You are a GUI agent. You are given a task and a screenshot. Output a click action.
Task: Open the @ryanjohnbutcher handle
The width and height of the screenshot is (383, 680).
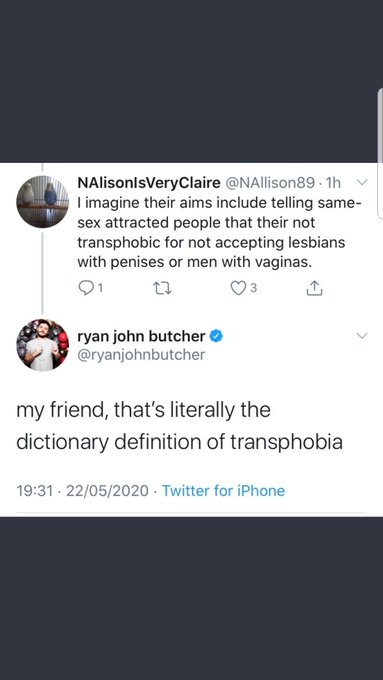click(141, 355)
